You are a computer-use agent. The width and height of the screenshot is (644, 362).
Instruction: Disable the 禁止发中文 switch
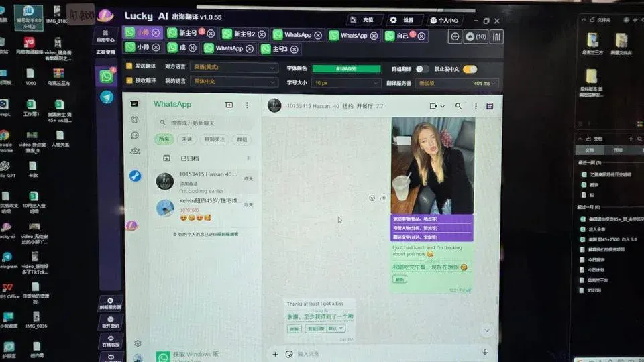(470, 68)
